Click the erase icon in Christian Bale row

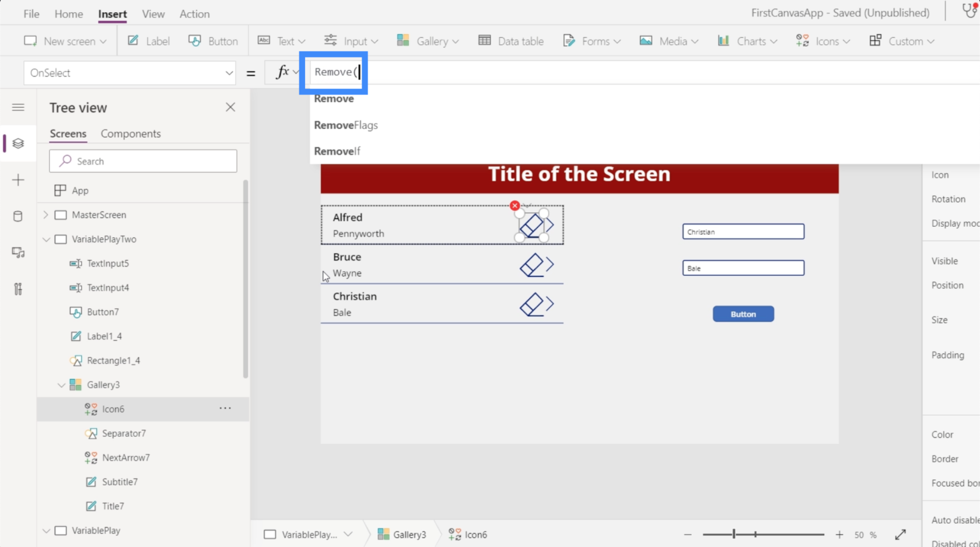click(531, 304)
